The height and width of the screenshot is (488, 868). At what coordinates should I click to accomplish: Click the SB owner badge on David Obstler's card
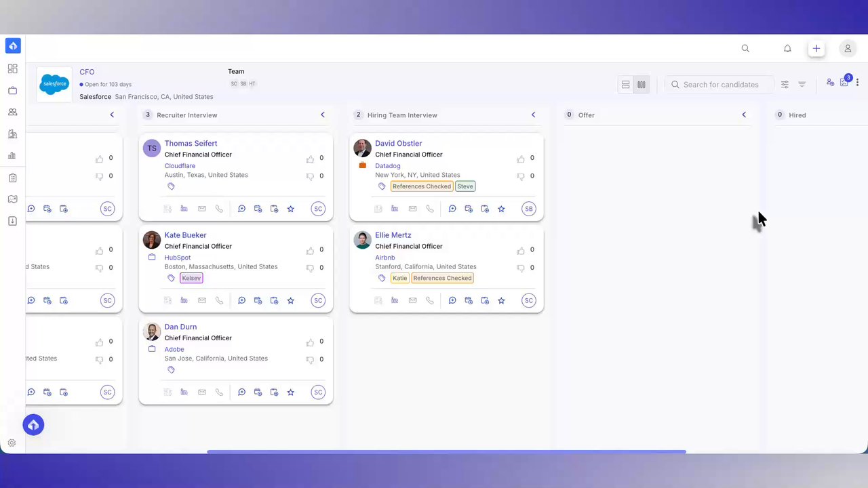(x=529, y=209)
